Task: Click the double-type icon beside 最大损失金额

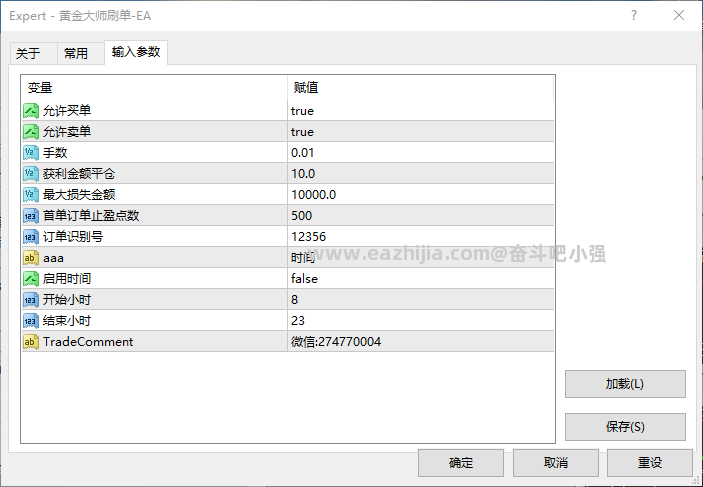Action: pos(31,195)
